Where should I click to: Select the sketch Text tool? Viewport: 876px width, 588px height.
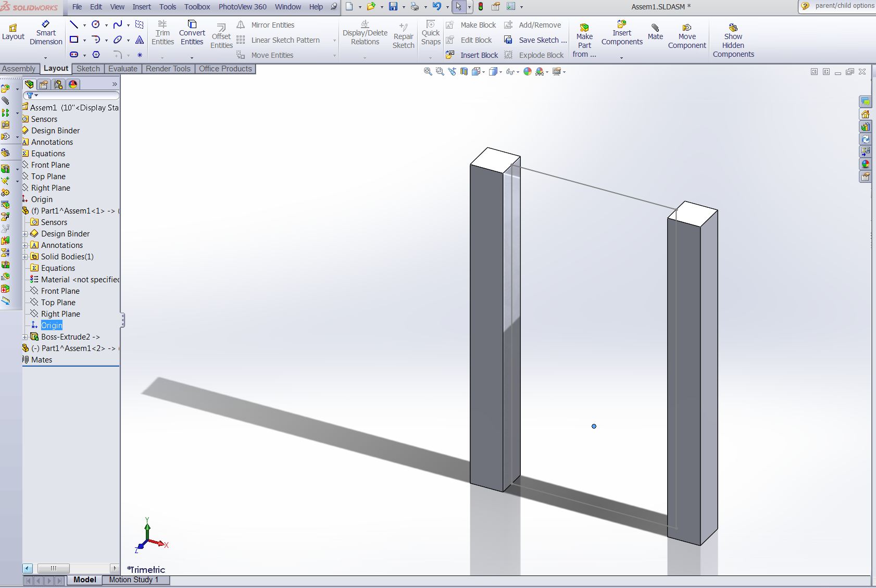(140, 40)
